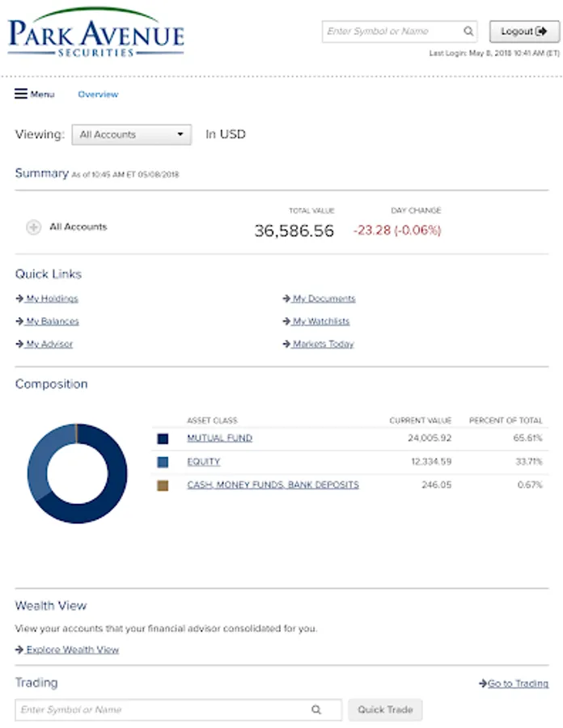This screenshot has height=728, width=563.
Task: Focus the header Enter Symbol or Name field
Action: 399,31
